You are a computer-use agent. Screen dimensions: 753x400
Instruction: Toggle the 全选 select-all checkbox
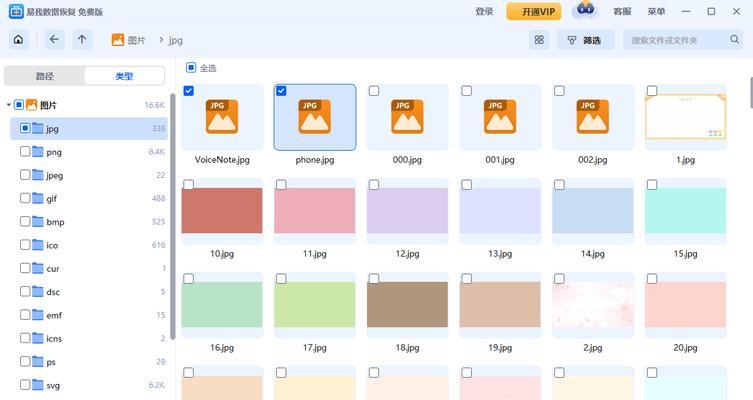click(x=191, y=68)
